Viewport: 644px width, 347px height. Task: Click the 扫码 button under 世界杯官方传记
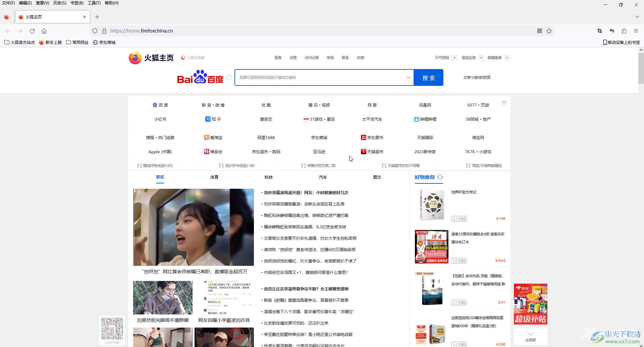coord(459,219)
